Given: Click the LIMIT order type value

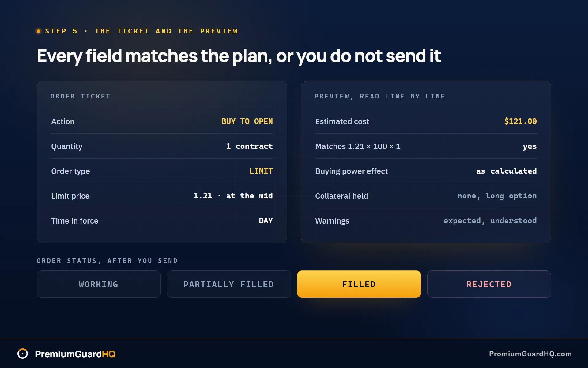Looking at the screenshot, I should (261, 171).
